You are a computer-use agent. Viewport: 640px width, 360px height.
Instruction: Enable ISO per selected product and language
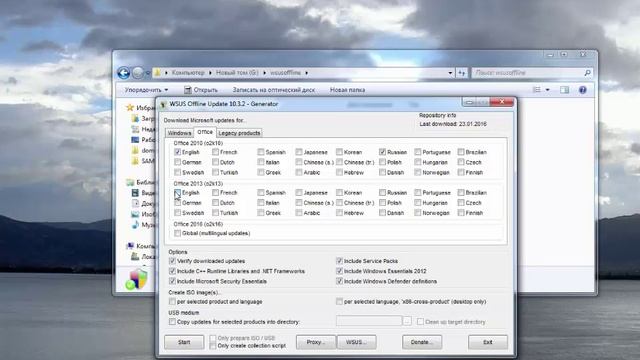tap(172, 302)
